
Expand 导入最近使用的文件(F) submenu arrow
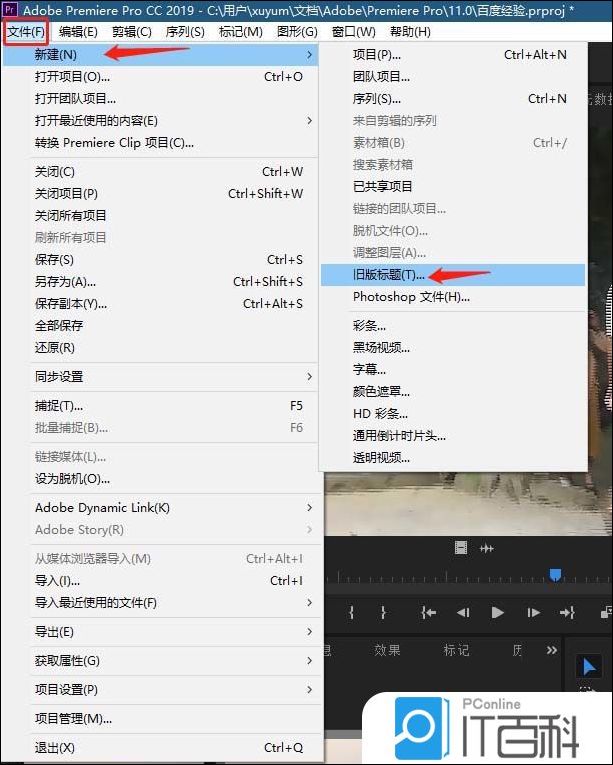(x=309, y=603)
